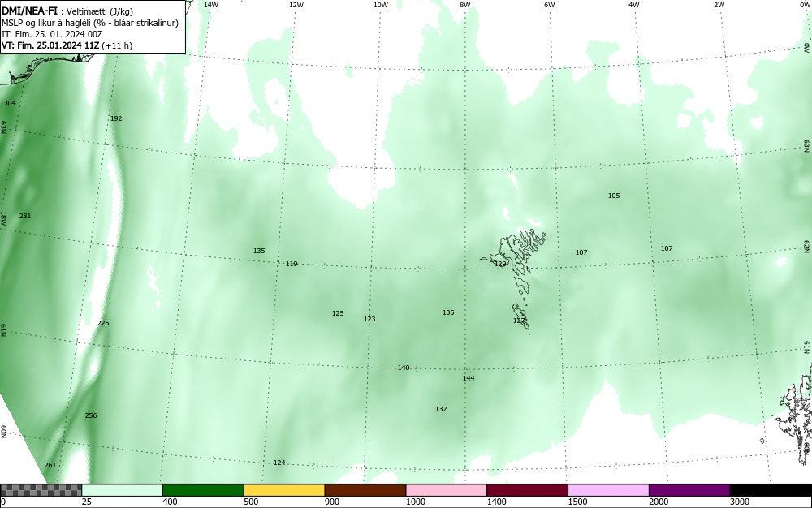This screenshot has height=508, width=812.
Task: Click the map value "105"
Action: 614,196
